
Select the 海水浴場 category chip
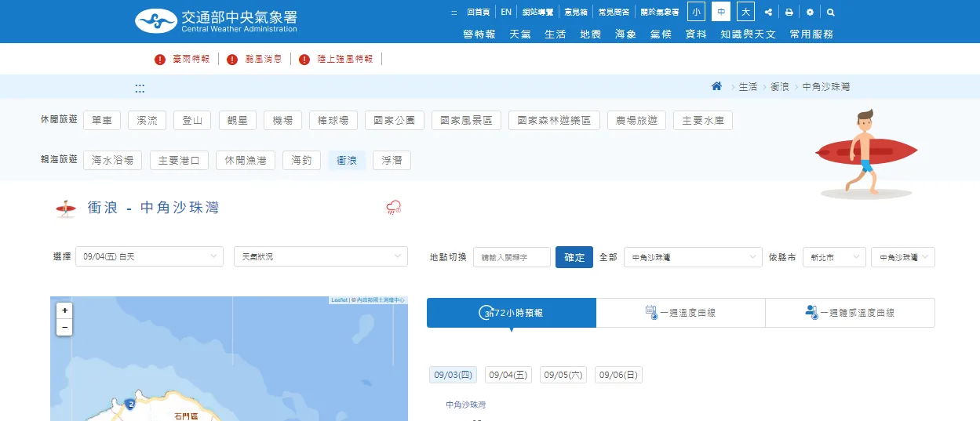113,161
